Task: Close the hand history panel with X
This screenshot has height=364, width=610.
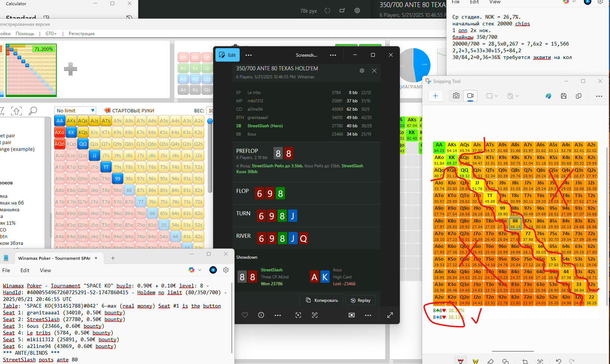Action: coord(374,71)
